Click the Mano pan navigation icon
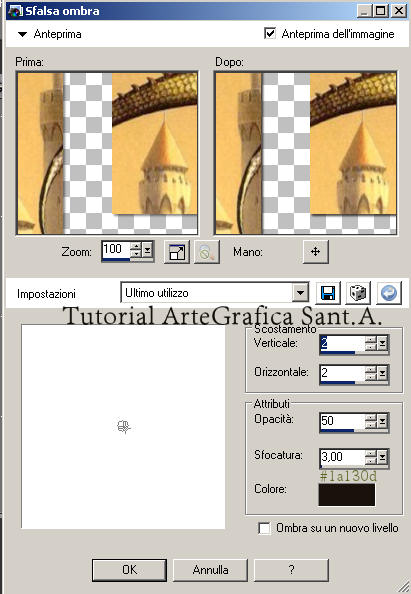 [316, 251]
